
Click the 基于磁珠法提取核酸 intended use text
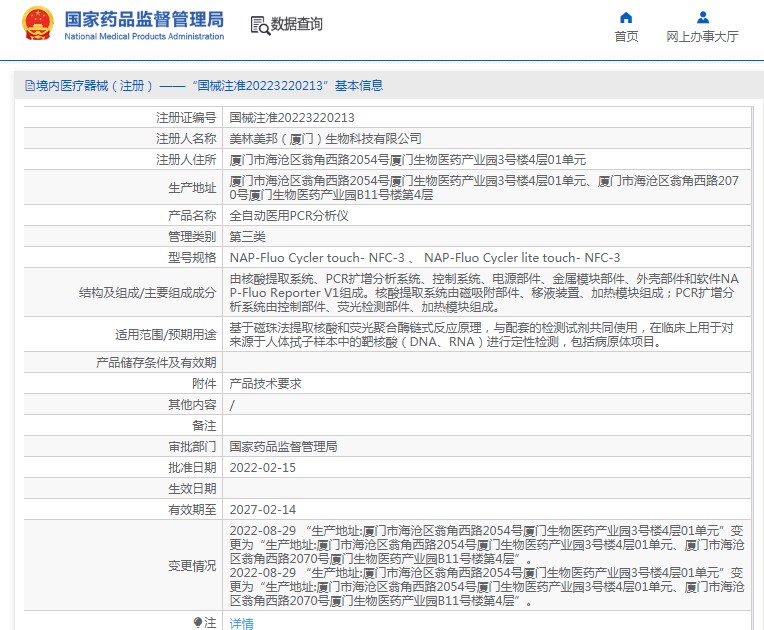click(481, 334)
